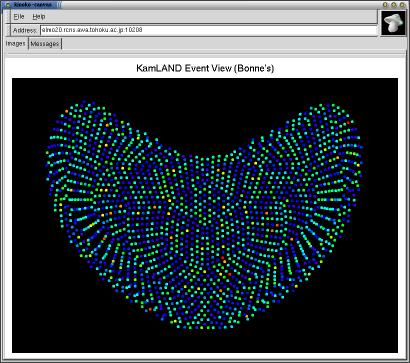The image size is (410, 363).
Task: Click the Address label
Action: [25, 30]
